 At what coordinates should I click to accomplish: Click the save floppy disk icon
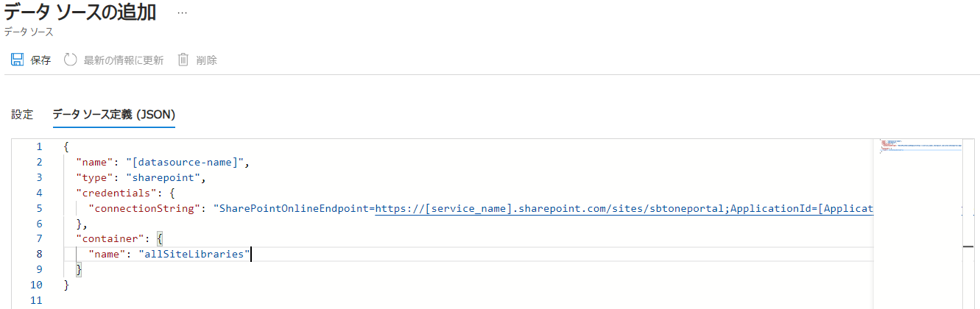coord(18,60)
